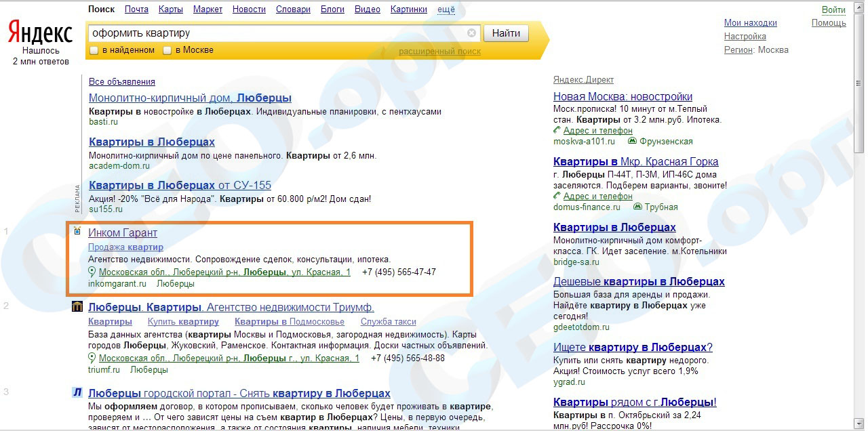Click the Войти login link

tap(833, 10)
